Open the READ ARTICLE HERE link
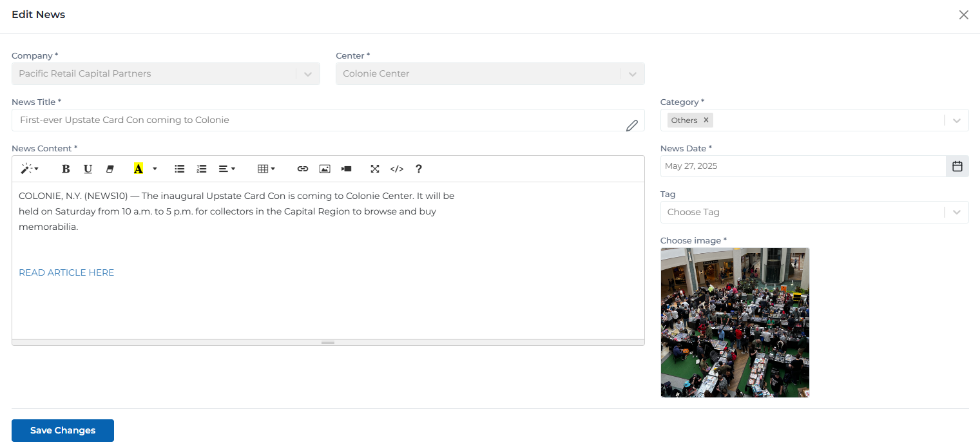Viewport: 980px width, 447px height. click(x=66, y=272)
